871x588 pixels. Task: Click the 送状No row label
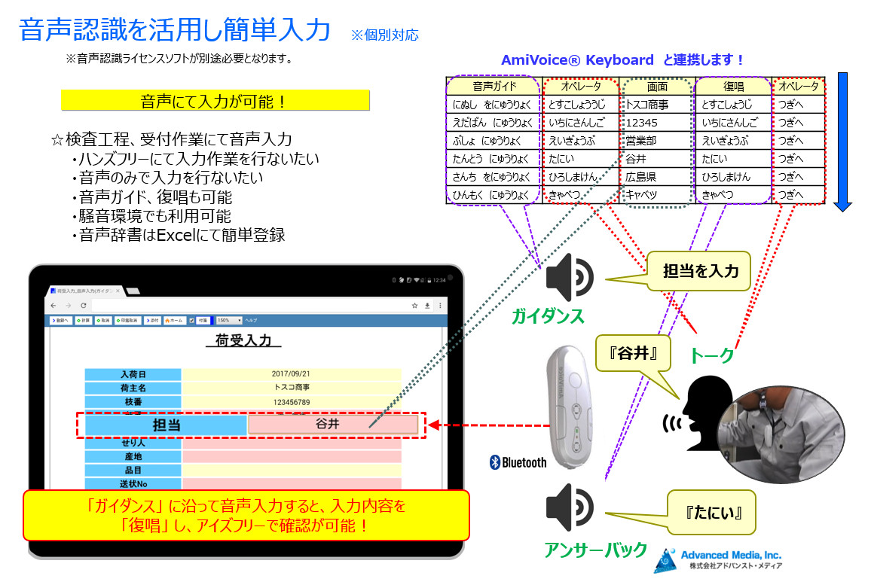point(133,483)
